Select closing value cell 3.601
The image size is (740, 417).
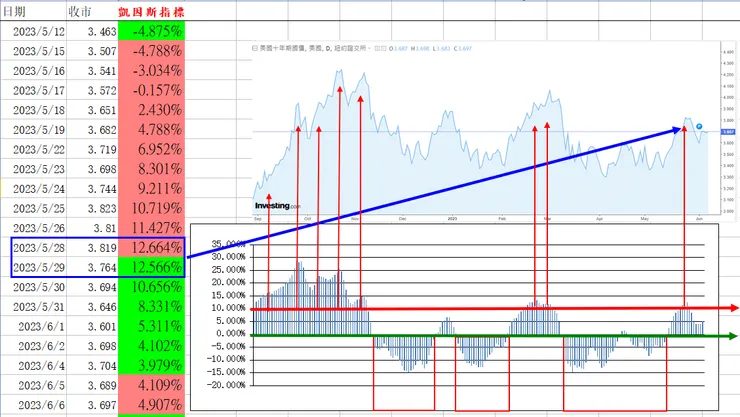click(92, 326)
